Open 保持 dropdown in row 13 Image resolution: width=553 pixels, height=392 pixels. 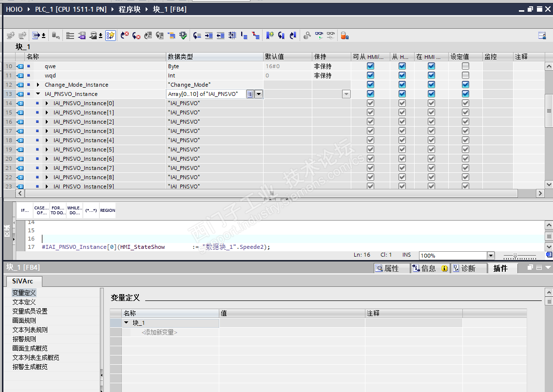346,94
